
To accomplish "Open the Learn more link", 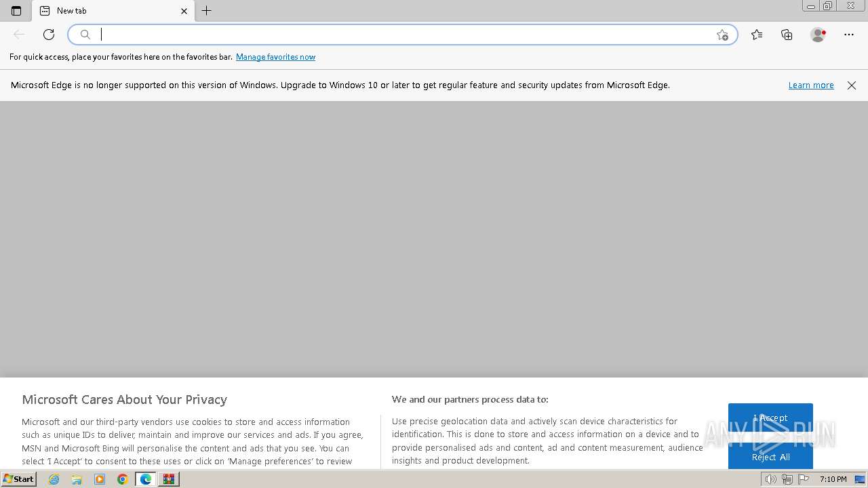I will tap(811, 85).
